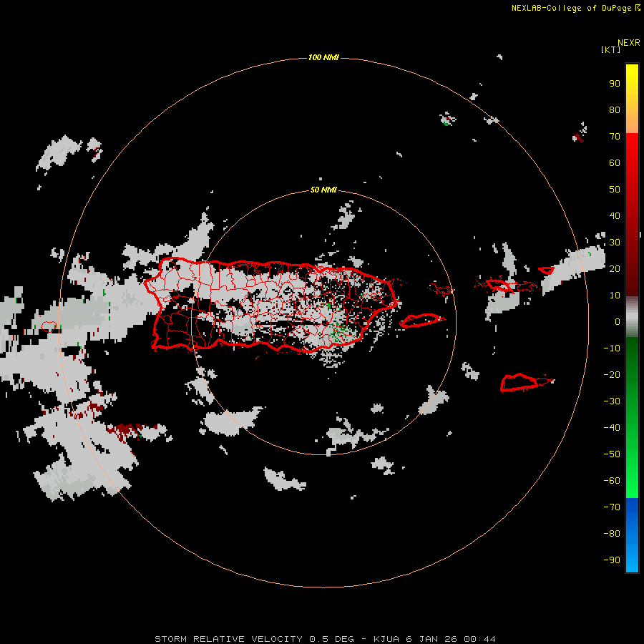The height and width of the screenshot is (644, 644).
Task: Click the -70 knot scale label
Action: tap(612, 507)
